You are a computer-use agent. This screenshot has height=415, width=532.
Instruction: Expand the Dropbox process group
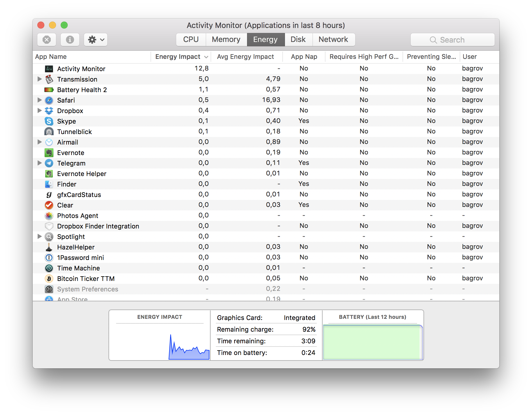click(x=40, y=110)
